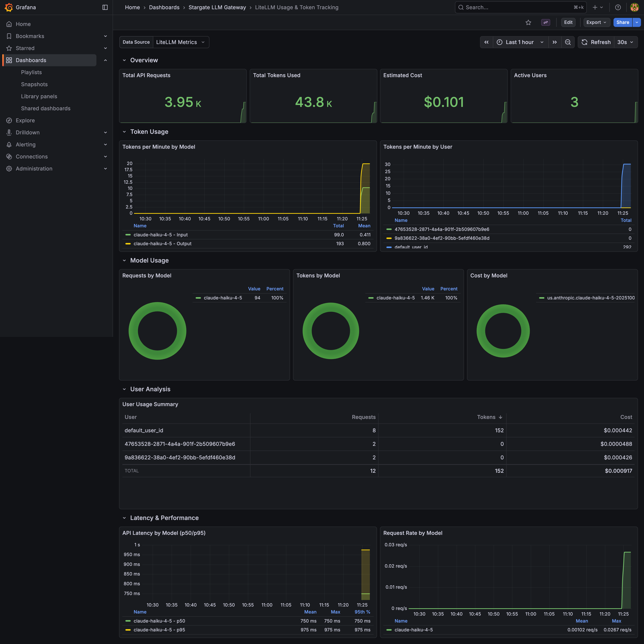Screen dimensions: 644x644
Task: Click the Alerting bell icon
Action: pyautogui.click(x=9, y=144)
